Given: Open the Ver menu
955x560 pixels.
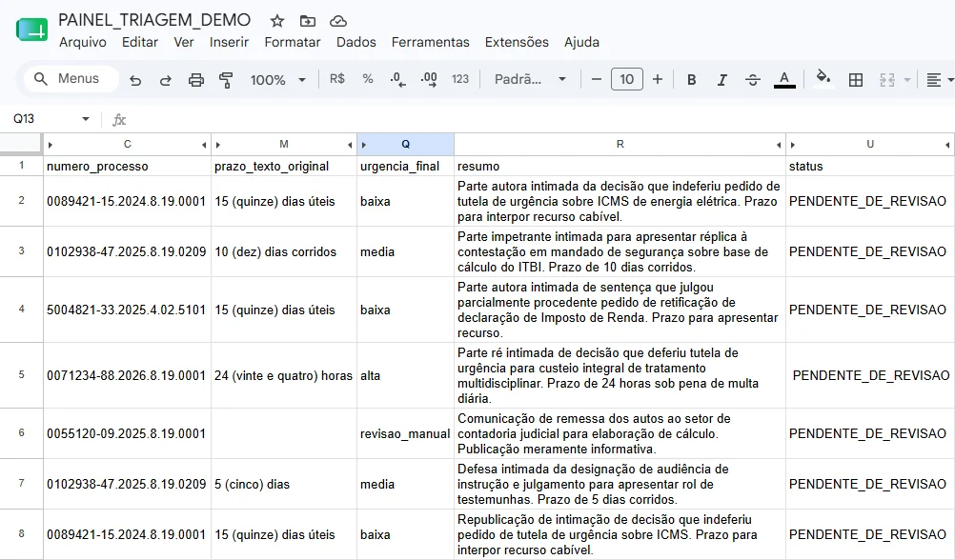Looking at the screenshot, I should (x=183, y=42).
